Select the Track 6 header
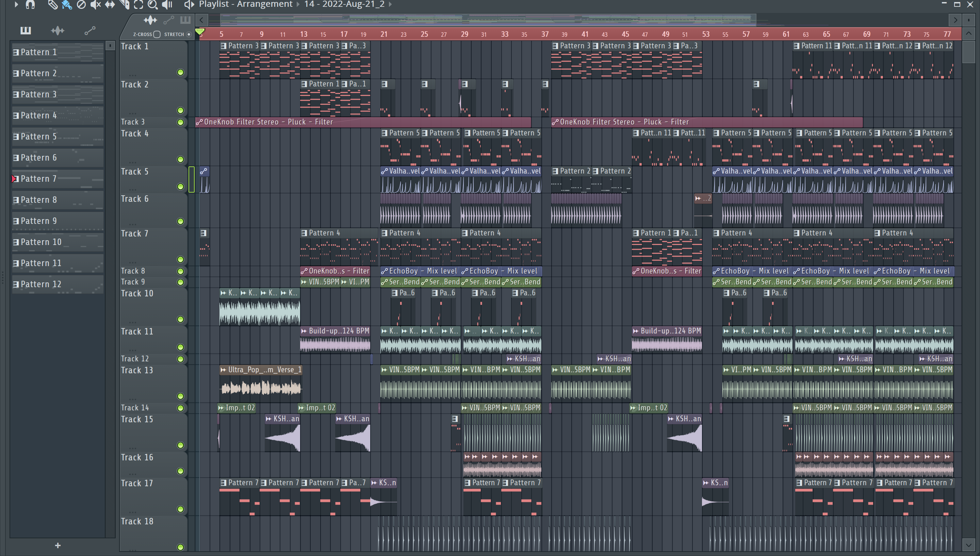Screen dimensions: 980x556 [x=153, y=210]
